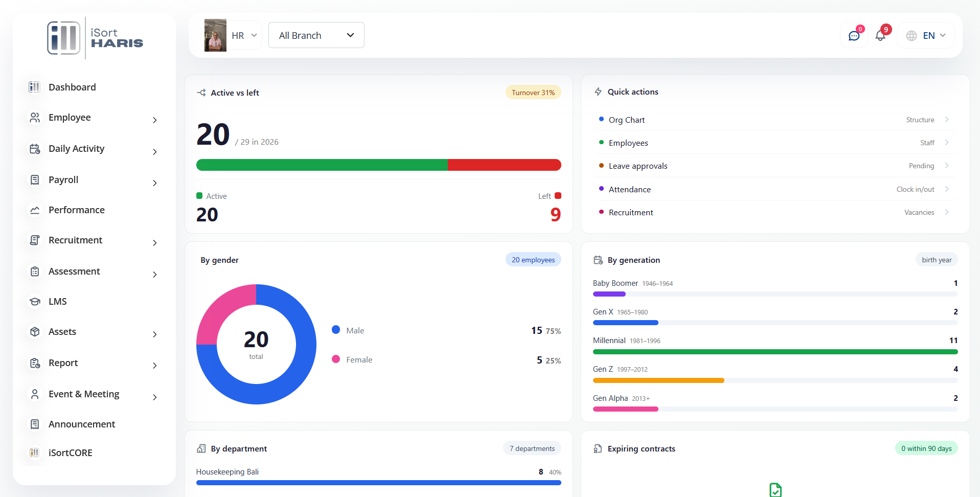The width and height of the screenshot is (980, 497).
Task: Click the globe language icon
Action: pos(911,36)
